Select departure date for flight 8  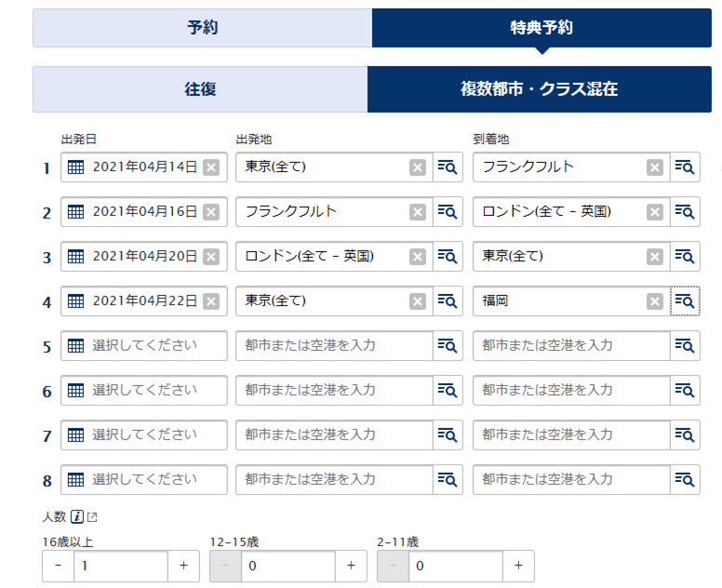(x=144, y=480)
